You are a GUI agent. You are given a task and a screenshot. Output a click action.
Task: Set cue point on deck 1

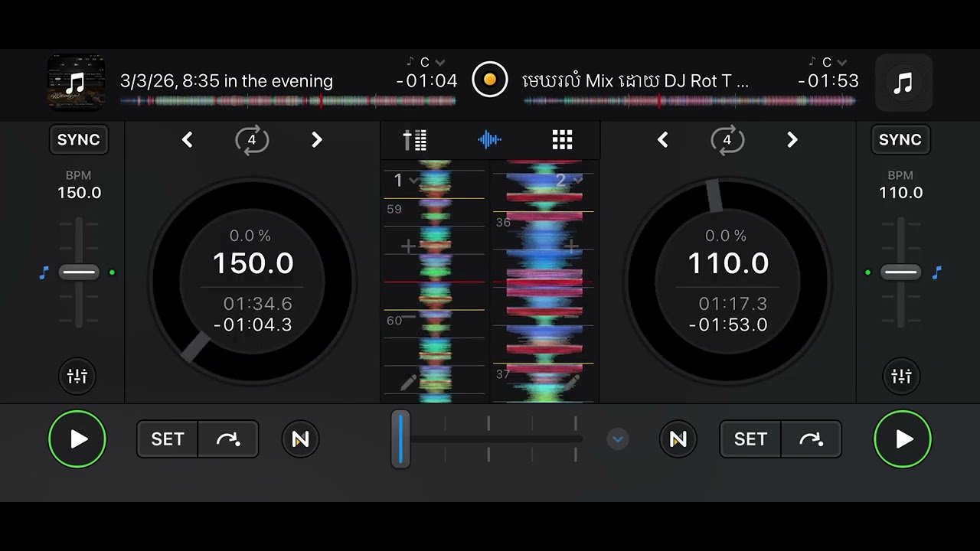pos(168,439)
